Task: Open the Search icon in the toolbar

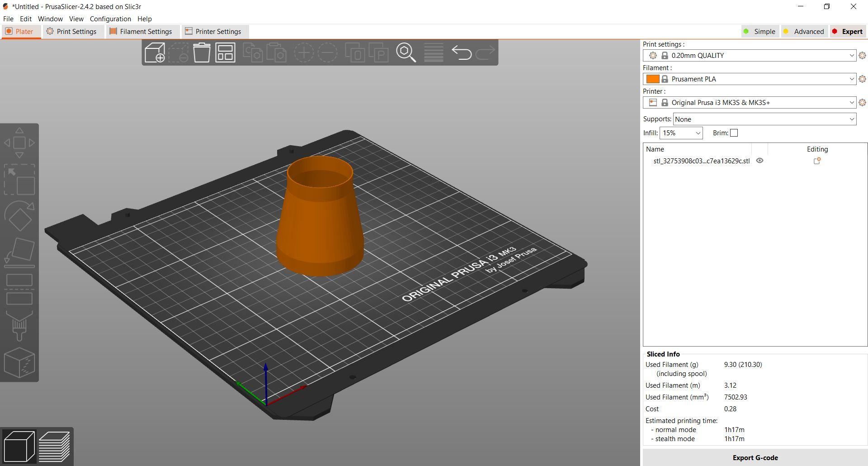Action: tap(406, 52)
